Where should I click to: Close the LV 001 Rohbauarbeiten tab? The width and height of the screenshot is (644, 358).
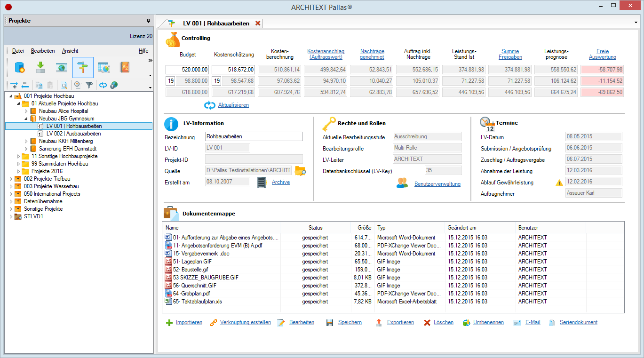click(258, 23)
